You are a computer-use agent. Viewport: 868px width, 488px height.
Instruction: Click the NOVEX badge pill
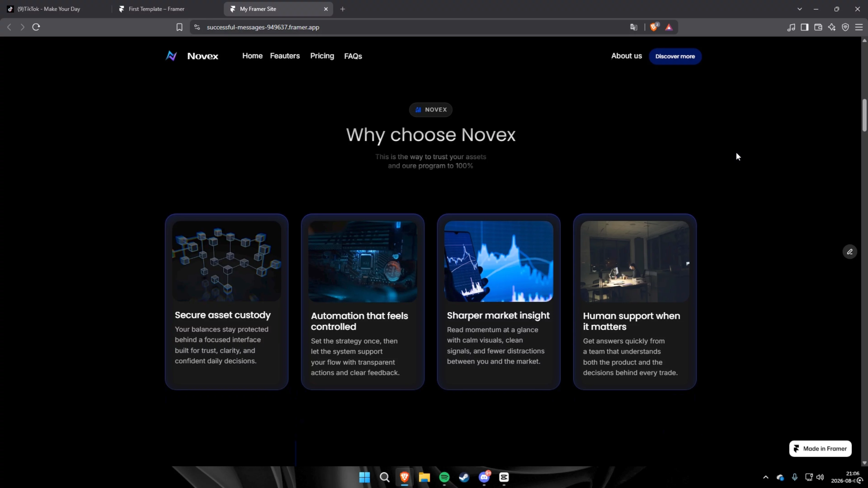[431, 110]
